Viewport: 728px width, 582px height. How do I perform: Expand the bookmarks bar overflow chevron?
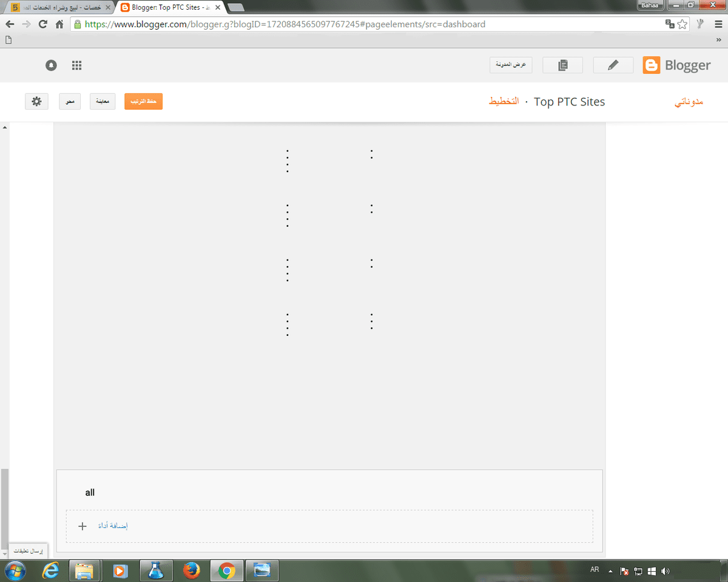pyautogui.click(x=719, y=40)
